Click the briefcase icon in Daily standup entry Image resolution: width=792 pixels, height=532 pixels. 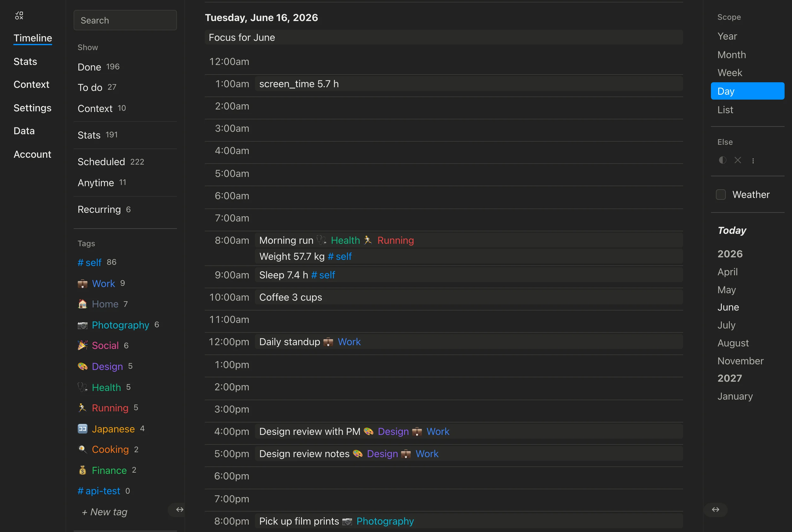point(328,342)
